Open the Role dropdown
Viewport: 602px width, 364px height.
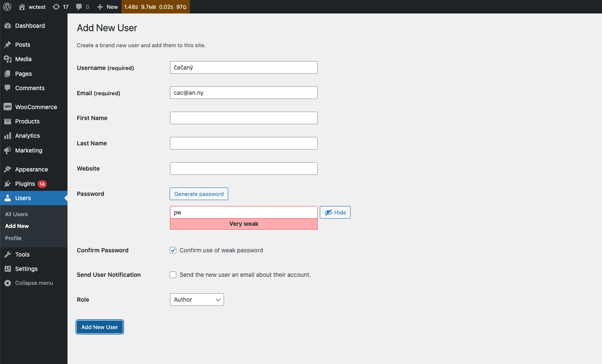pyautogui.click(x=197, y=300)
